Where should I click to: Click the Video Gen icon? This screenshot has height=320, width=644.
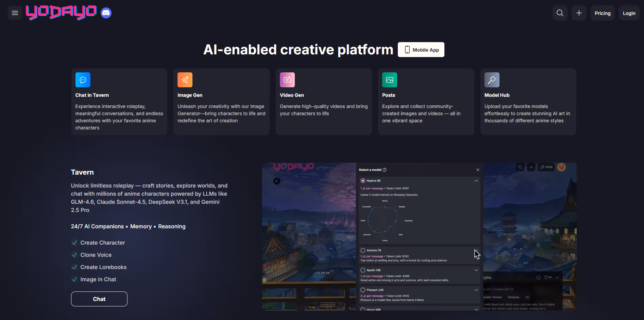[x=287, y=80]
